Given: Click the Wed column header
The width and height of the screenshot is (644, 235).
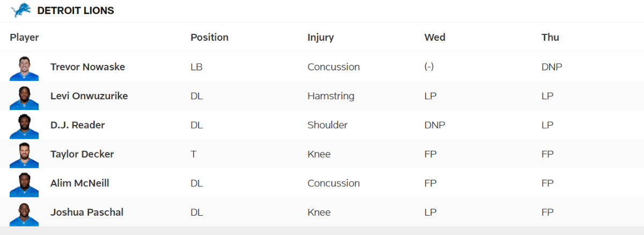Looking at the screenshot, I should (x=435, y=38).
